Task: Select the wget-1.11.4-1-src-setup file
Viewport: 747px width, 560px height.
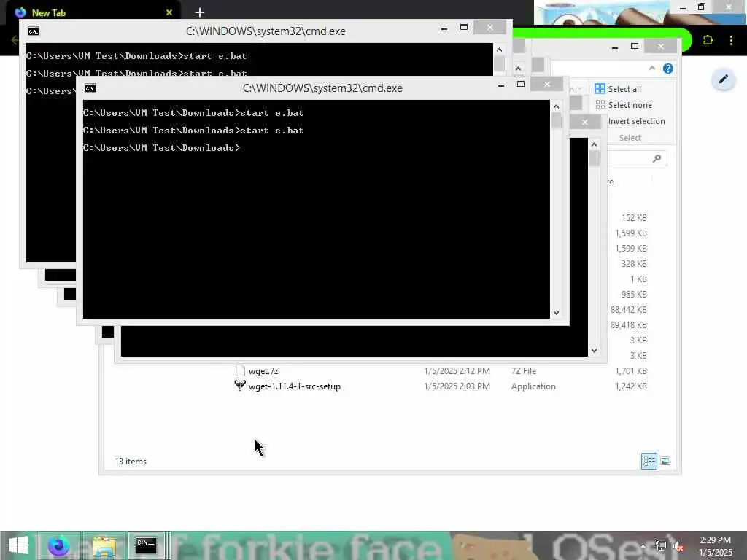Action: [x=295, y=386]
